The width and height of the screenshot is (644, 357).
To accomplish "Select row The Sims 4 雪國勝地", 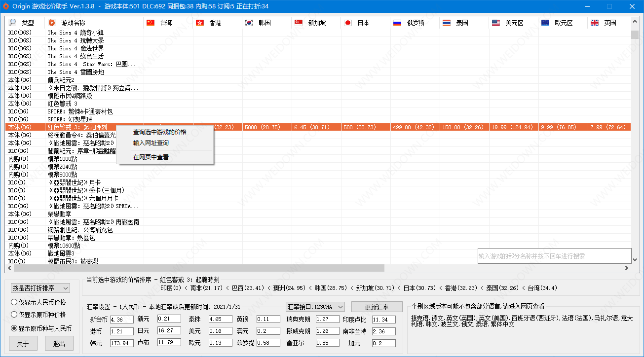I will [x=318, y=72].
